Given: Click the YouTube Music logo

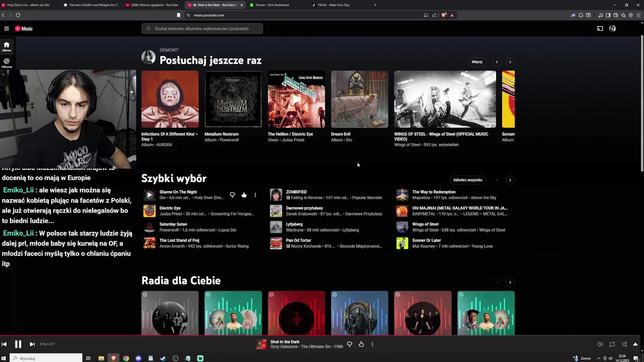Looking at the screenshot, I should 24,29.
